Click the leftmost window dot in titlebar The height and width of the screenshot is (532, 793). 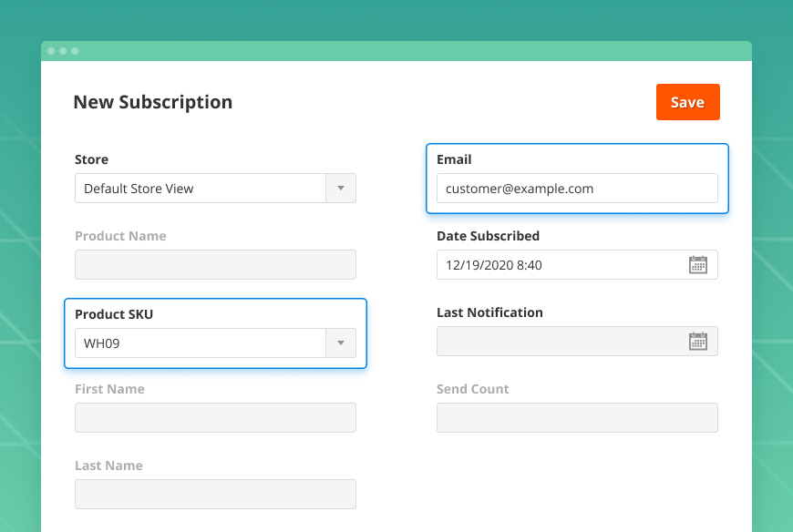click(x=52, y=51)
